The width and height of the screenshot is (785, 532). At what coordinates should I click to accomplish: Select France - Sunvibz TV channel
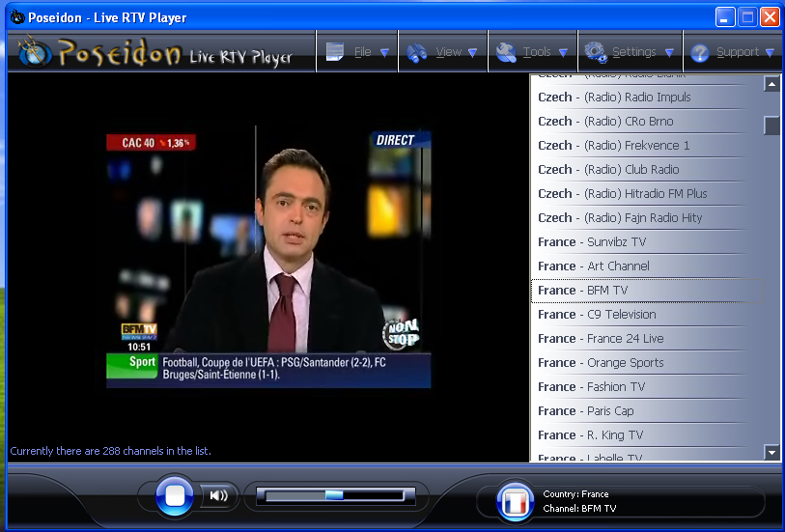[646, 241]
